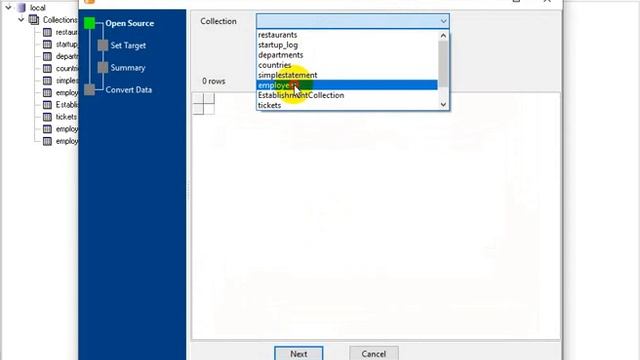Click the Collections folder icon

34,20
